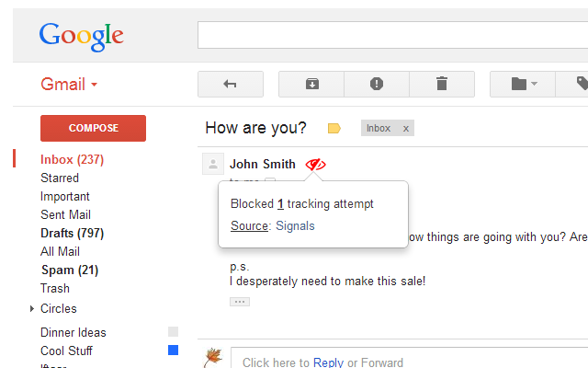Viewport: 588px width, 368px height.
Task: Remove the Inbox label with its x
Action: [x=406, y=129]
